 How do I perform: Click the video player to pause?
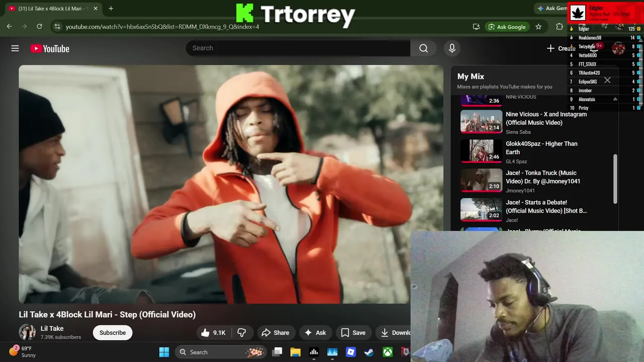tap(231, 184)
